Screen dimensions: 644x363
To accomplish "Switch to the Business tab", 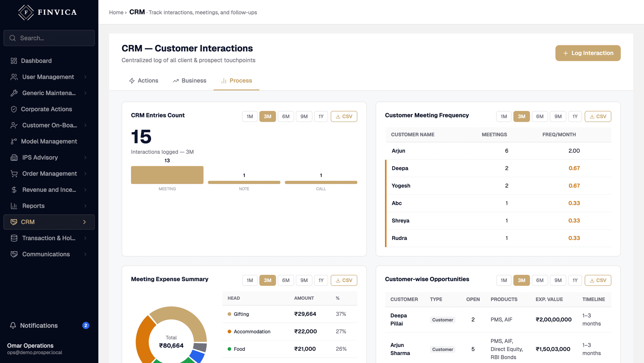I will pyautogui.click(x=190, y=81).
